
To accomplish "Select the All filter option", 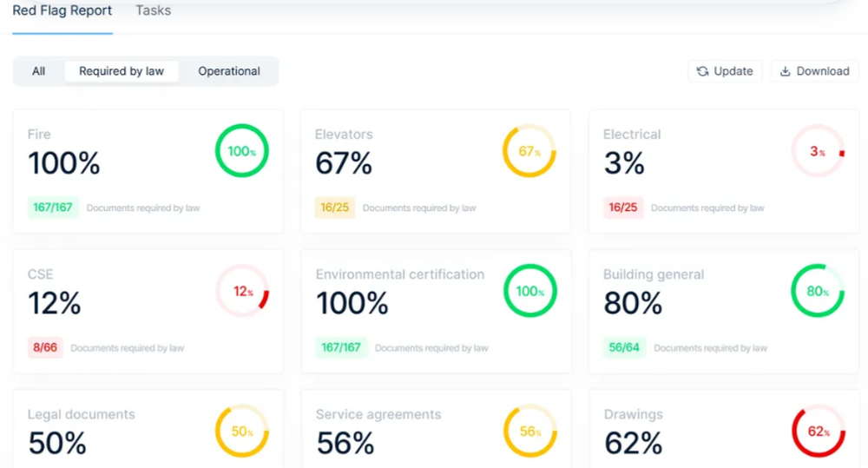I will pyautogui.click(x=39, y=71).
